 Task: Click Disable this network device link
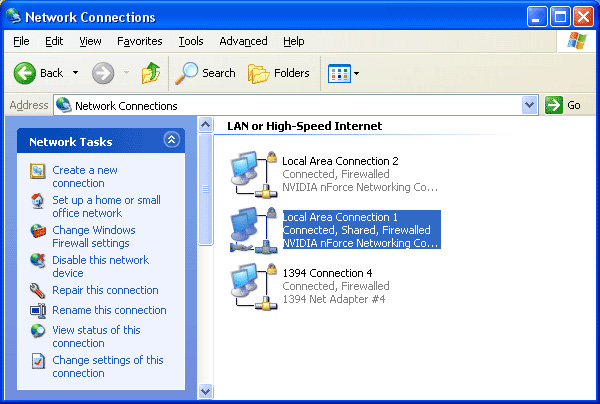pyautogui.click(x=100, y=266)
